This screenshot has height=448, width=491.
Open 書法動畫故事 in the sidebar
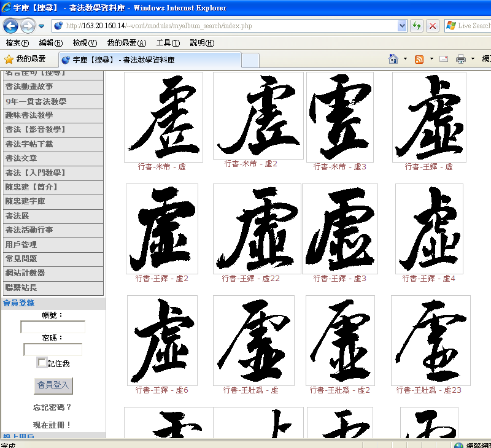(53, 87)
